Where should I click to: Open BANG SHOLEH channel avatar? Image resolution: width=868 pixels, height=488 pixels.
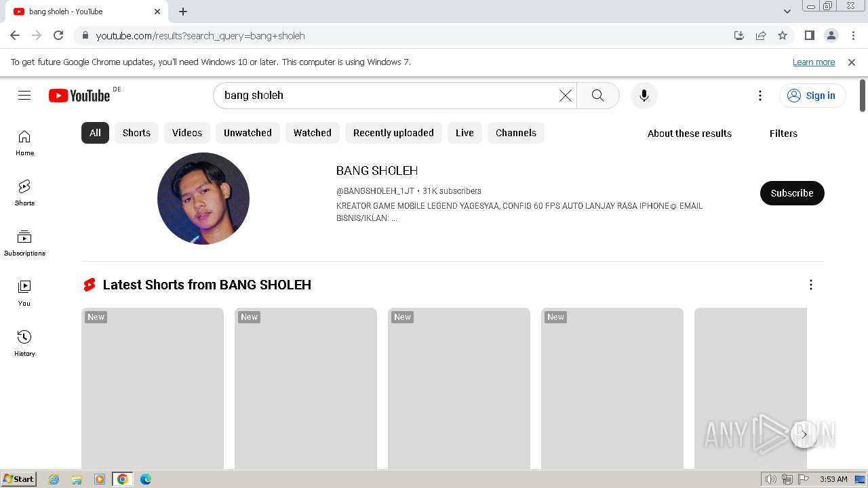pos(203,199)
